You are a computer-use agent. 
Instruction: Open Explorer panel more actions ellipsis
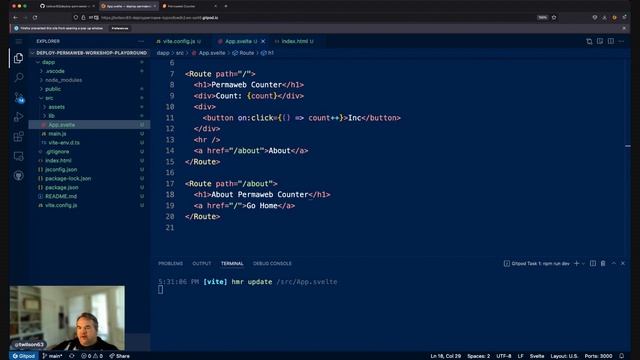(141, 41)
